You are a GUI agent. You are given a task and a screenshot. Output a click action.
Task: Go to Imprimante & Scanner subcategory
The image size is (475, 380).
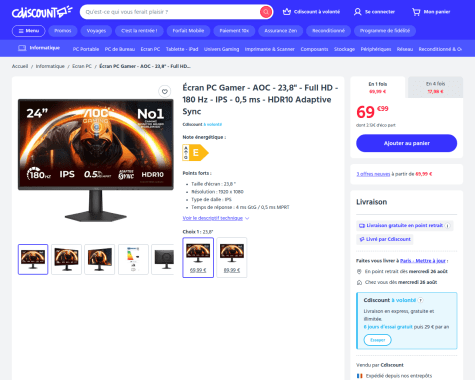point(270,49)
